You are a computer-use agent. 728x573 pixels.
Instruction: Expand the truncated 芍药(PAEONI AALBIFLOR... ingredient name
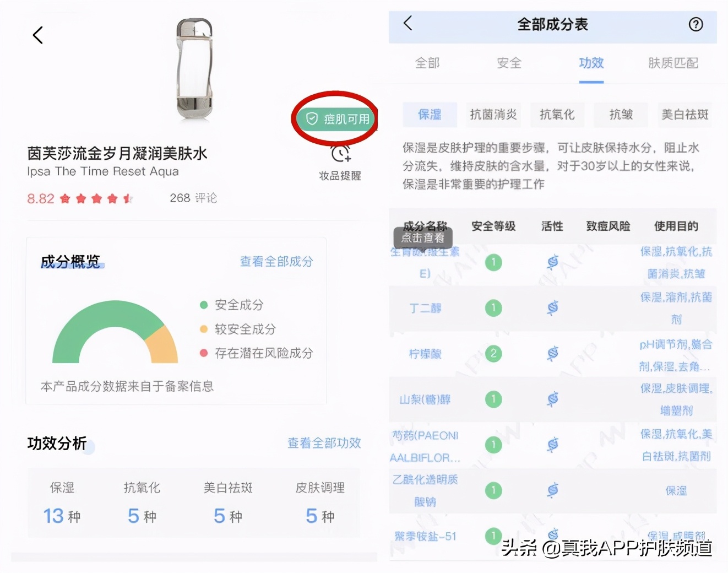tap(425, 446)
